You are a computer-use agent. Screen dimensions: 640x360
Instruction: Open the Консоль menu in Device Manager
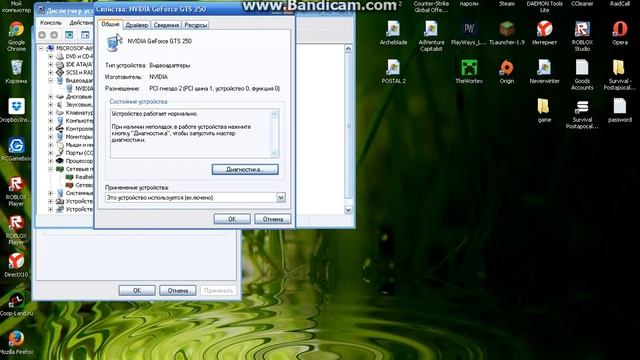pos(51,22)
